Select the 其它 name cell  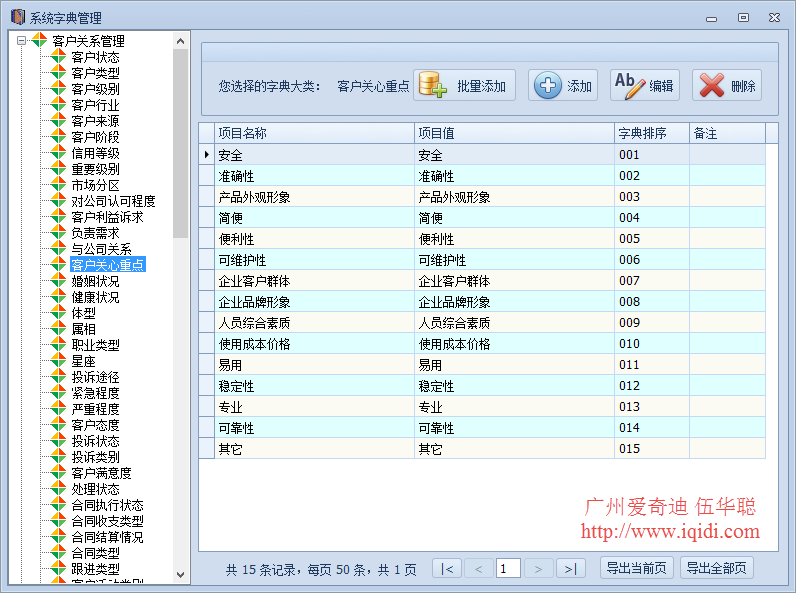coord(314,449)
